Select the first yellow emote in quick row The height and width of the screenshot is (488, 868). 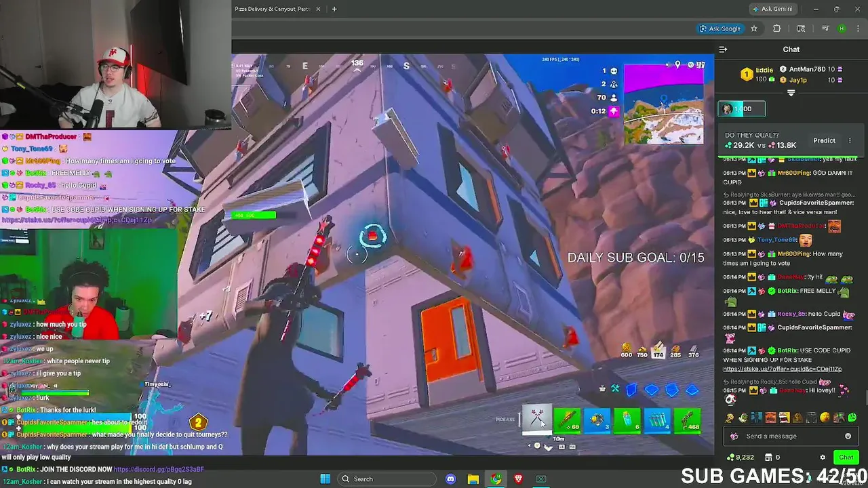coord(730,418)
